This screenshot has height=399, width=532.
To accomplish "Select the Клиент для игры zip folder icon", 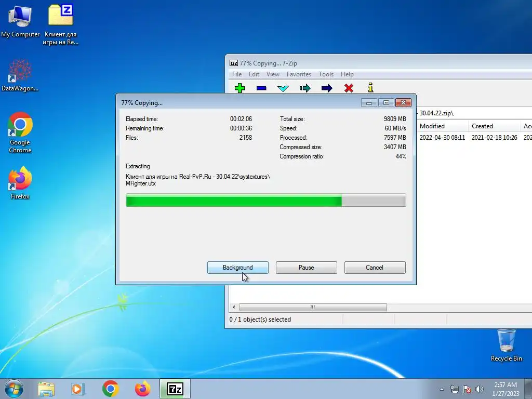I will (x=60, y=24).
